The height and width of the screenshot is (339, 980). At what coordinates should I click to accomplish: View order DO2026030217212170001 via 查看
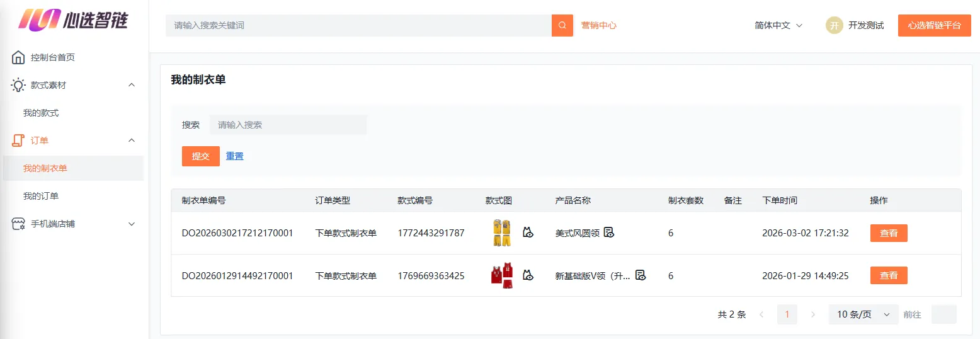click(x=888, y=233)
